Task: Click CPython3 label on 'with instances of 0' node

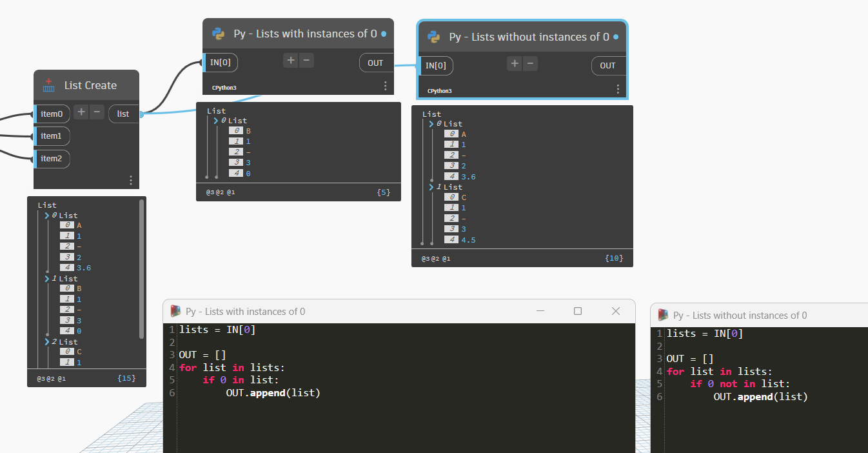Action: 224,87
